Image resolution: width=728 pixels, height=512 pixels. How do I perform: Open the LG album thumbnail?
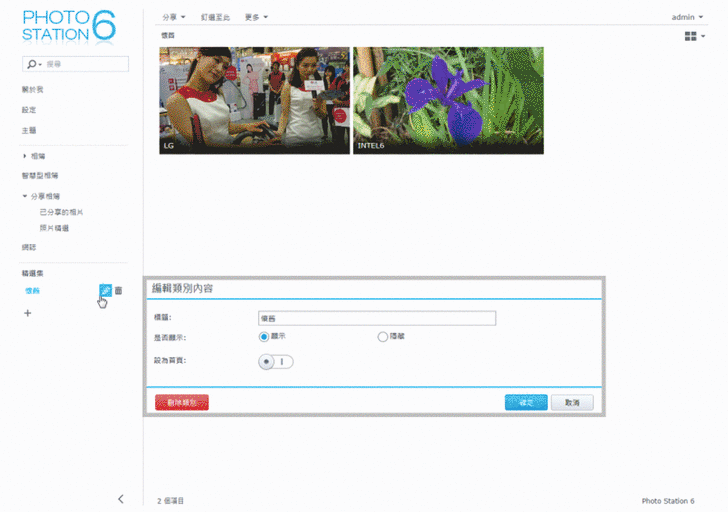[x=254, y=100]
